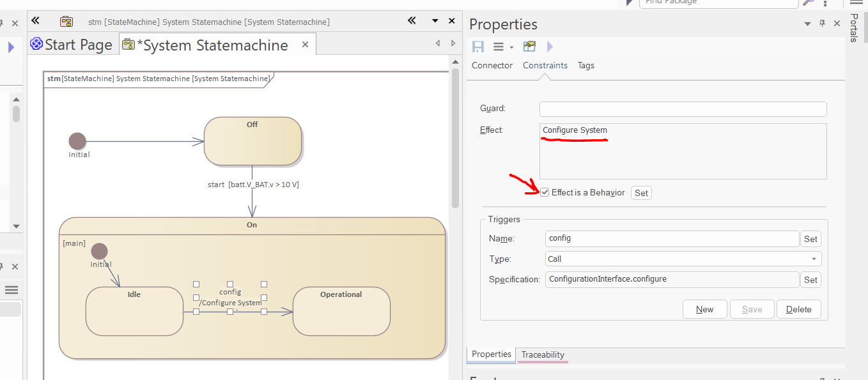Image resolution: width=868 pixels, height=380 pixels.
Task: Click the diagram vertical scrollbar thumb
Action: pos(456,137)
